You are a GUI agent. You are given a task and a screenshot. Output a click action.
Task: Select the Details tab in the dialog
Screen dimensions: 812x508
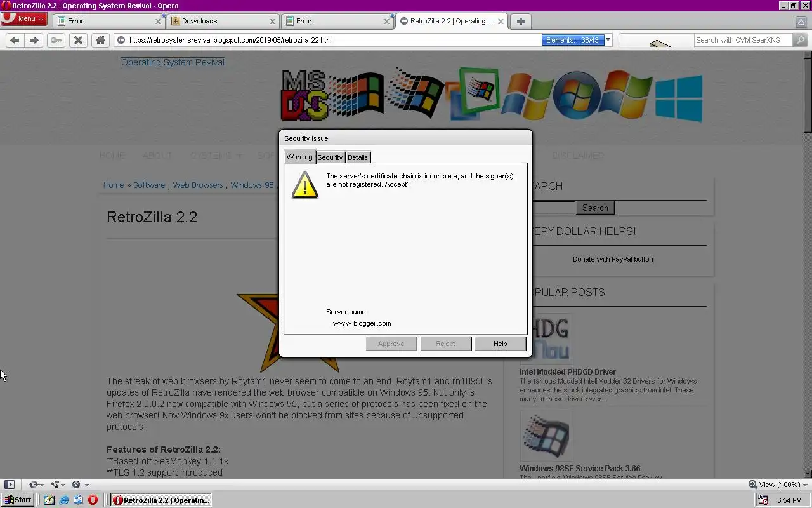(358, 157)
